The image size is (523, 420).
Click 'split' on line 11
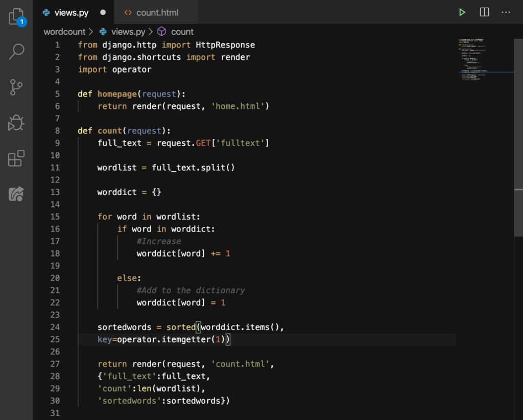pos(213,168)
